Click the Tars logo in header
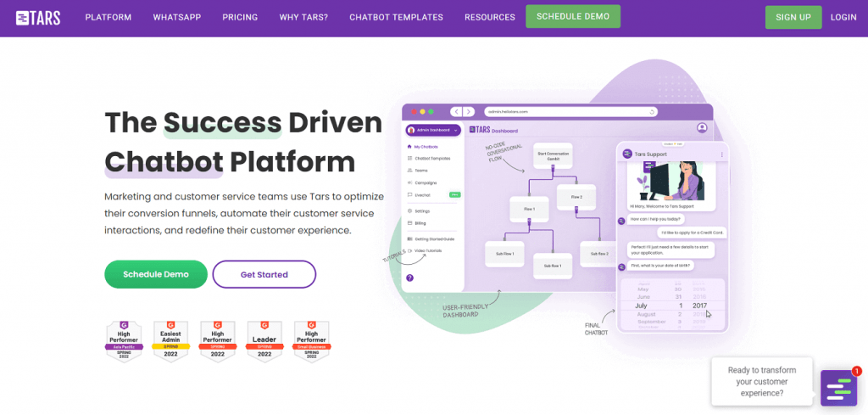 tap(37, 17)
